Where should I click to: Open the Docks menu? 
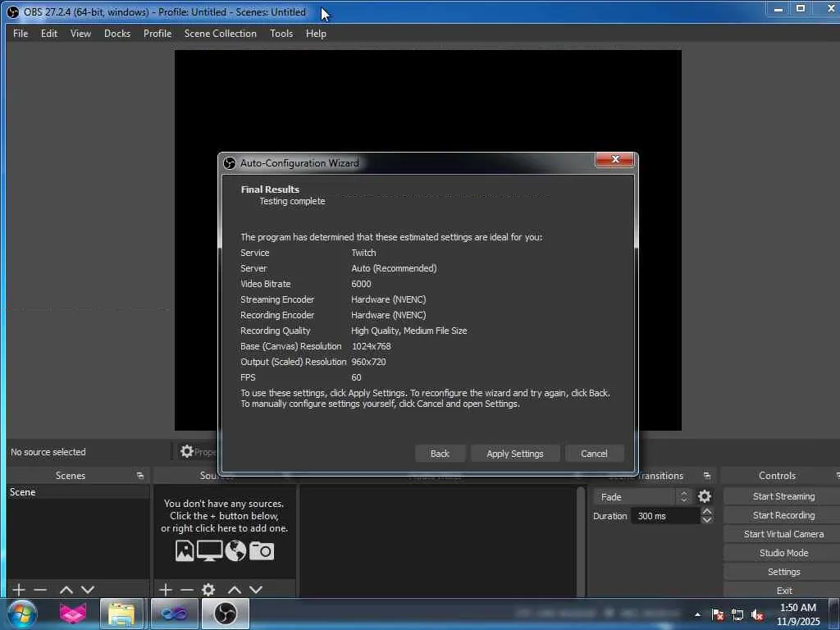tap(117, 33)
